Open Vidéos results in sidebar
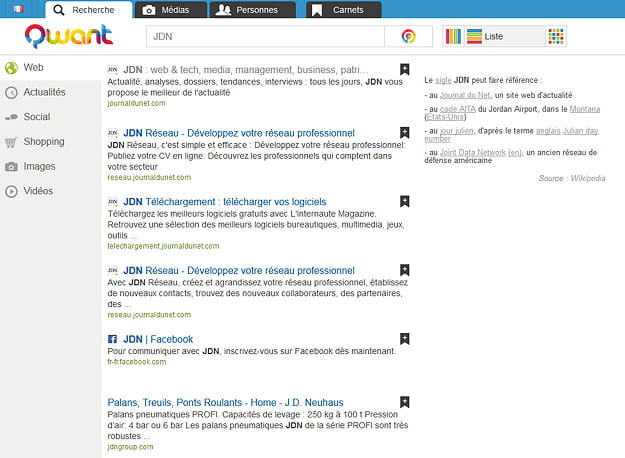 (x=51, y=191)
